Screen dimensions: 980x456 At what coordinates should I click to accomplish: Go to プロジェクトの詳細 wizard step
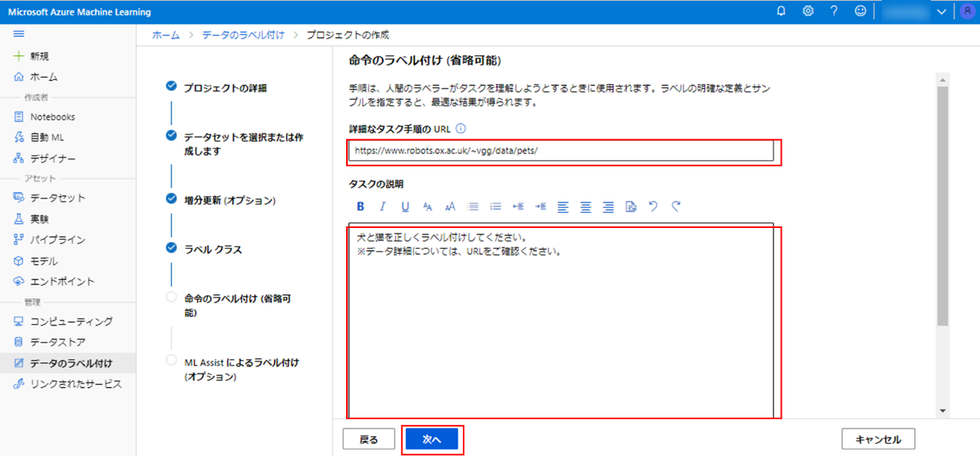coord(225,88)
